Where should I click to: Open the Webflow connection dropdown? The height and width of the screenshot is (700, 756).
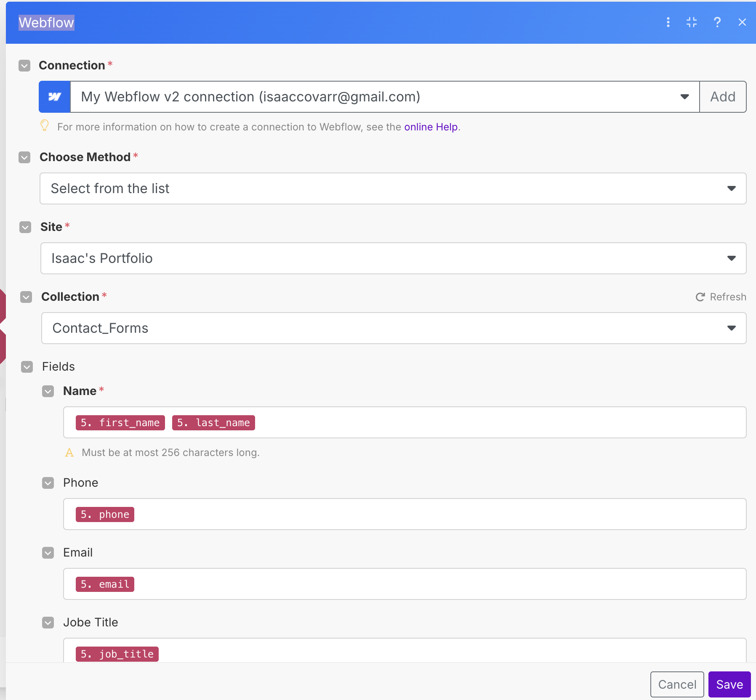tap(385, 97)
